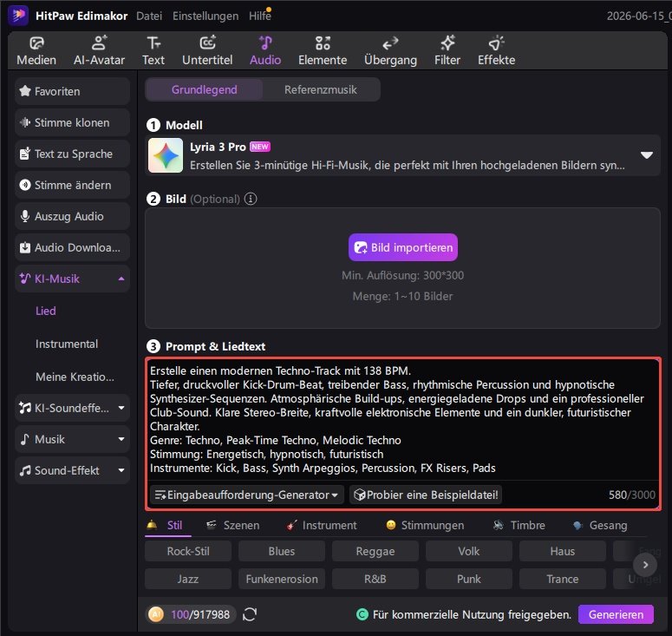Click the Min. Auflösung: 300*300 hint
Image resolution: width=672 pixels, height=636 pixels.
(x=403, y=275)
